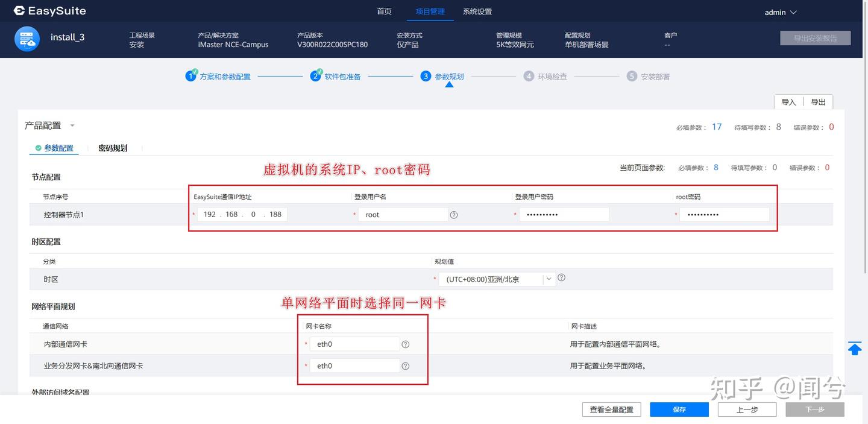Click the blue back-to-top arrow

[855, 348]
